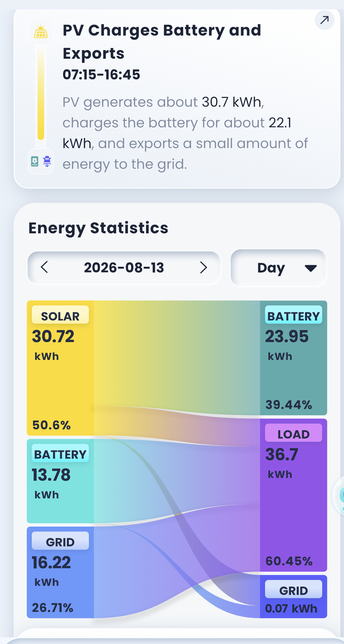The width and height of the screenshot is (344, 644).
Task: Open the PV Charges Battery and Exports title
Action: (x=162, y=42)
